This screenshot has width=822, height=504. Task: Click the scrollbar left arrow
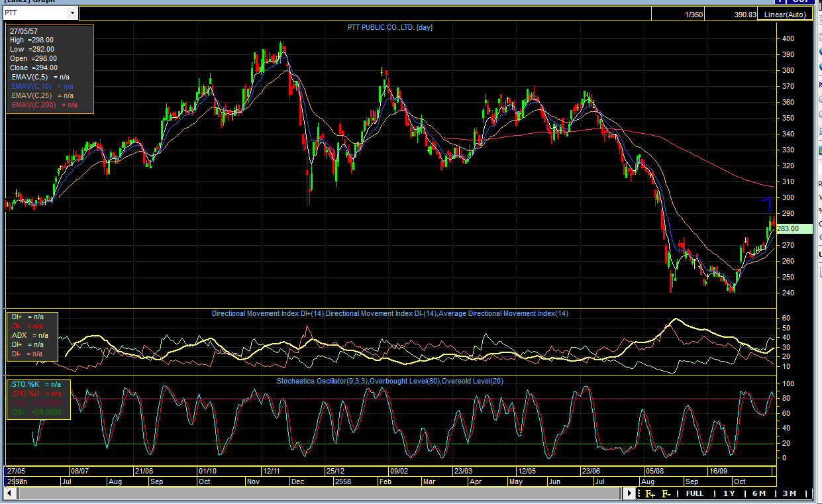pos(10,493)
